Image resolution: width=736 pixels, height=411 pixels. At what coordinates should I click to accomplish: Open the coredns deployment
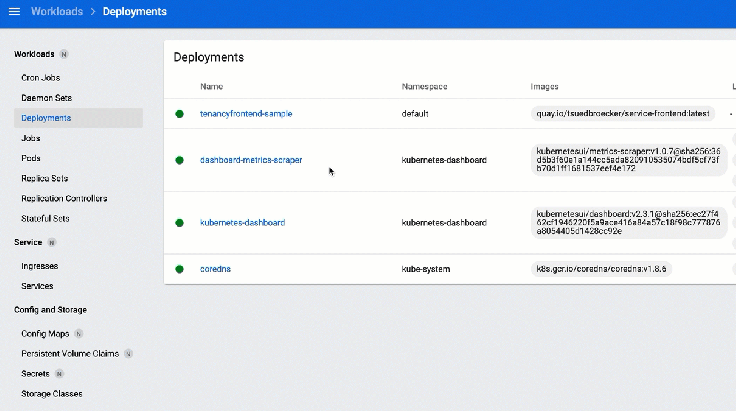[x=215, y=269]
